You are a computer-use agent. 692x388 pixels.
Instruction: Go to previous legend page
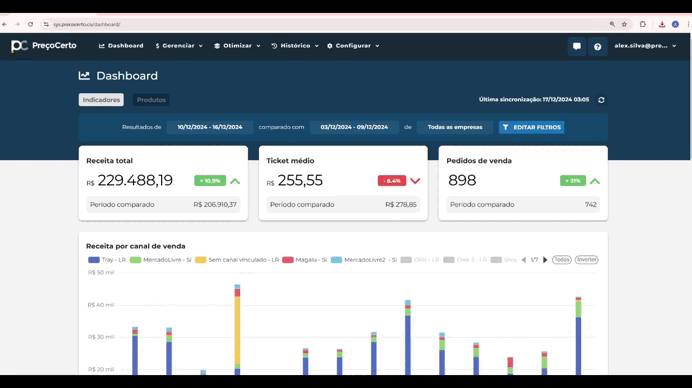click(x=524, y=260)
